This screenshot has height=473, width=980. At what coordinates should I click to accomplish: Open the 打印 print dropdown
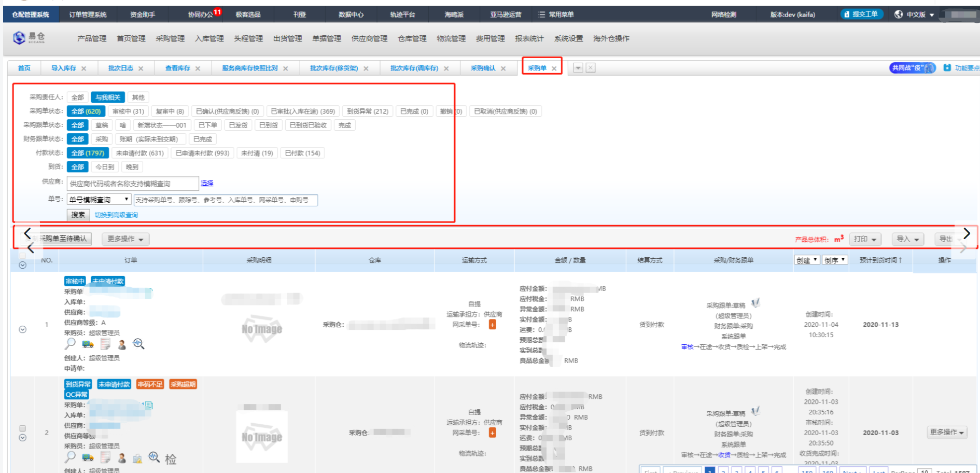(x=864, y=239)
